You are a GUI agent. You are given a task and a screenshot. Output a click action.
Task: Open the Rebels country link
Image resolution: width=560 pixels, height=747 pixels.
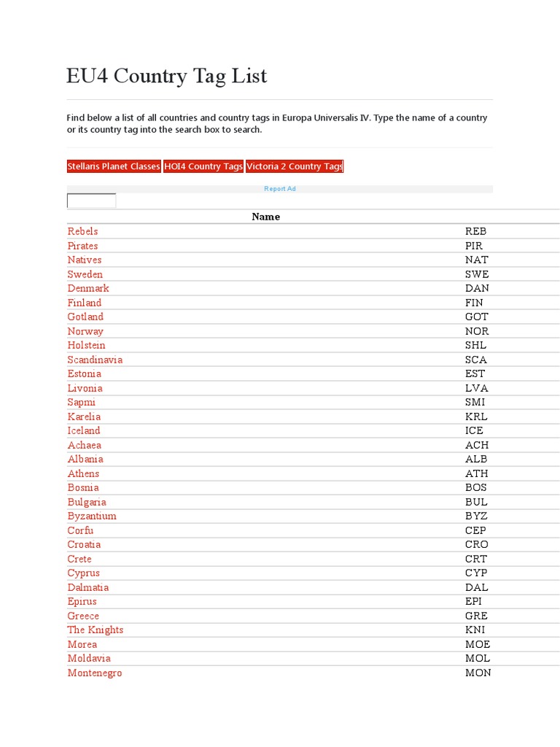coord(82,231)
